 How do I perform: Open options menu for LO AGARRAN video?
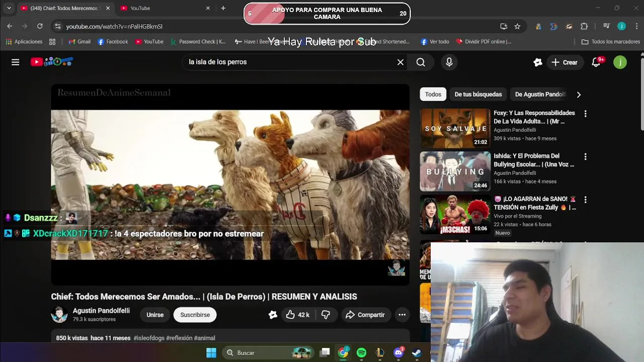[x=585, y=200]
